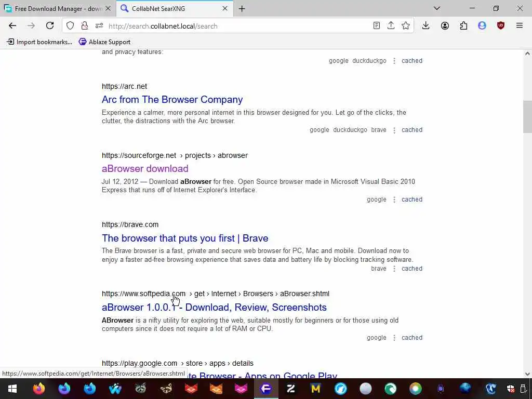The height and width of the screenshot is (399, 532).
Task: Open cached link for aBrowser download result
Action: tap(412, 199)
